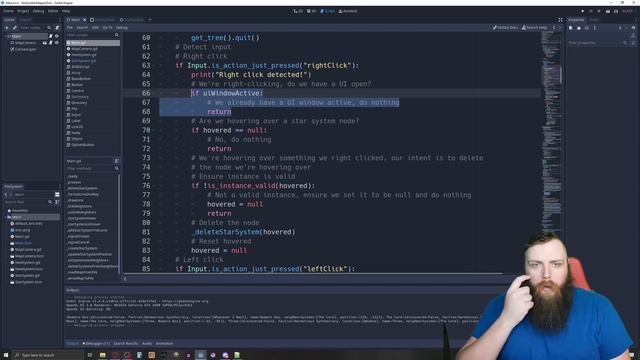This screenshot has height=360, width=640.
Task: Load a resource in Inspector
Action: point(579,28)
